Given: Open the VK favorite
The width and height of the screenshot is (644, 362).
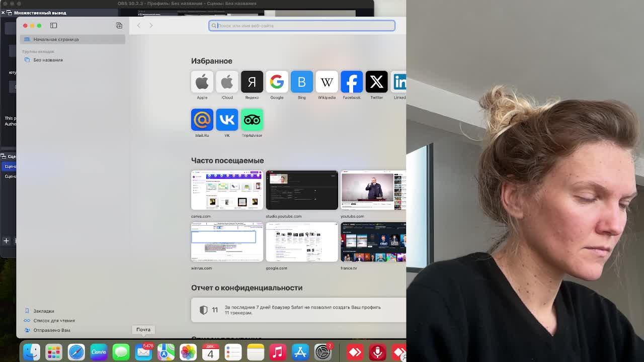Looking at the screenshot, I should click(227, 119).
